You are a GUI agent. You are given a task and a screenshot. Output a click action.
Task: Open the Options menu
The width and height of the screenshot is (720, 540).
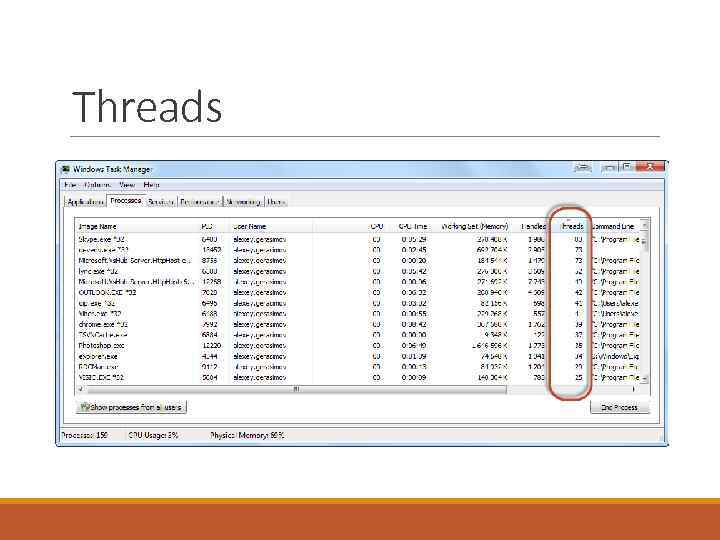tap(97, 185)
